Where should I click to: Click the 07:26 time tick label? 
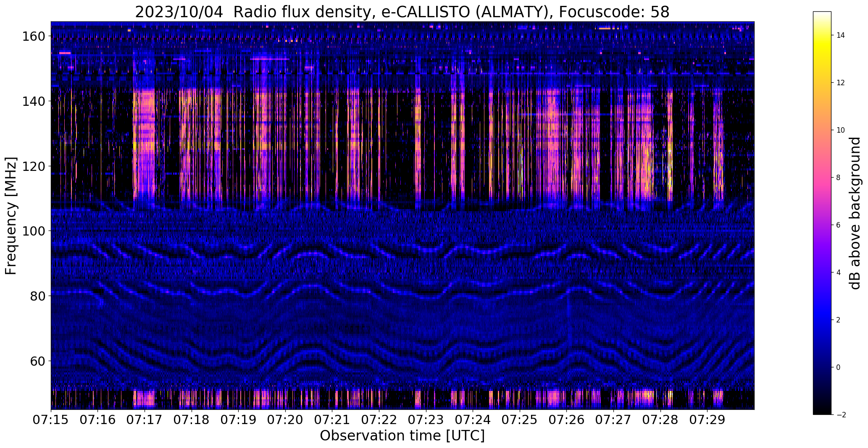click(566, 420)
